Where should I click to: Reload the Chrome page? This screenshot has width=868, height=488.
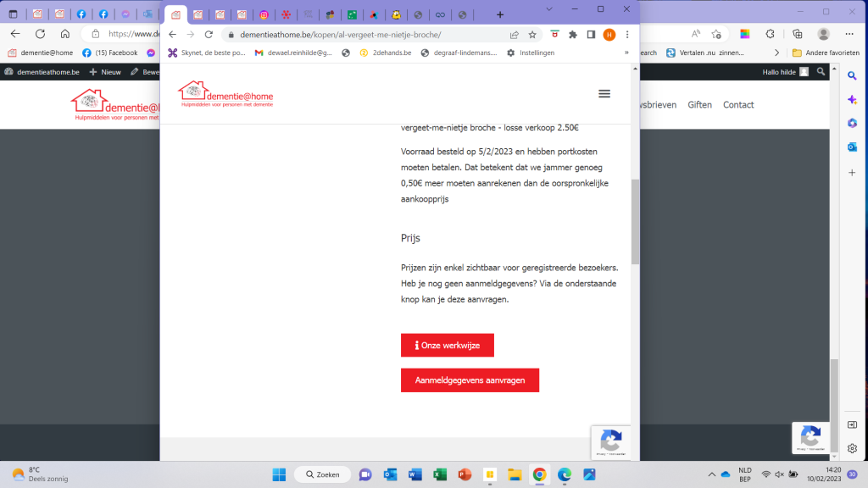pos(209,35)
